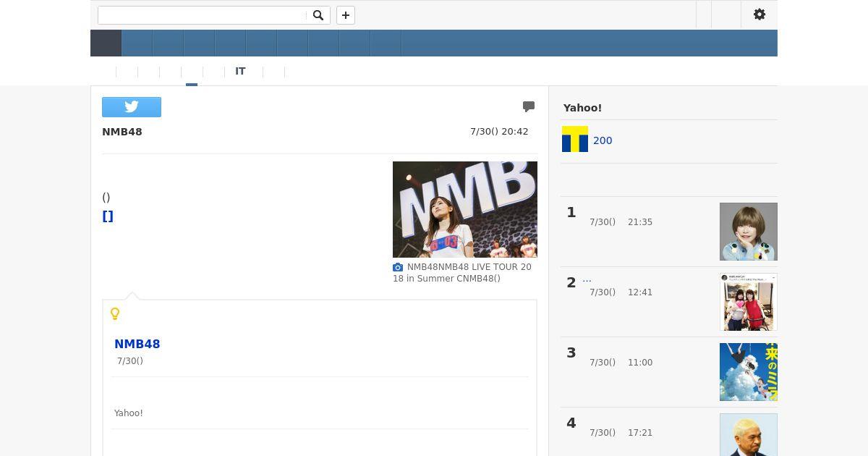Open ranking 3 anime poster thumbnail

749,372
